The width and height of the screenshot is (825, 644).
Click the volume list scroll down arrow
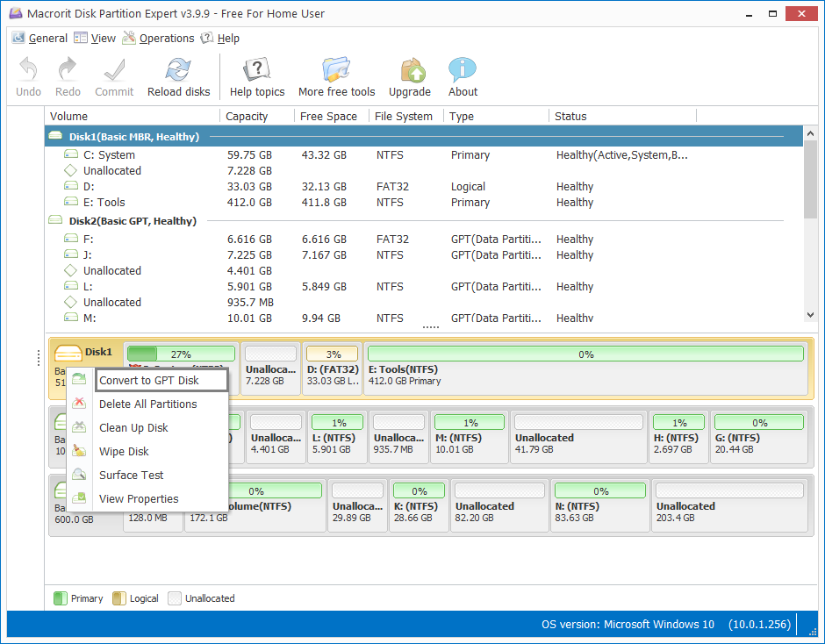click(810, 315)
